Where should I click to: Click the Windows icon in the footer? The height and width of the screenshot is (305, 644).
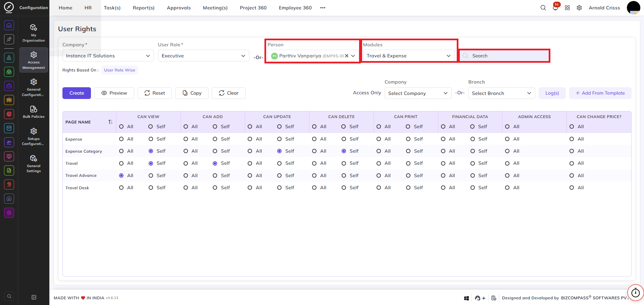tap(466, 298)
